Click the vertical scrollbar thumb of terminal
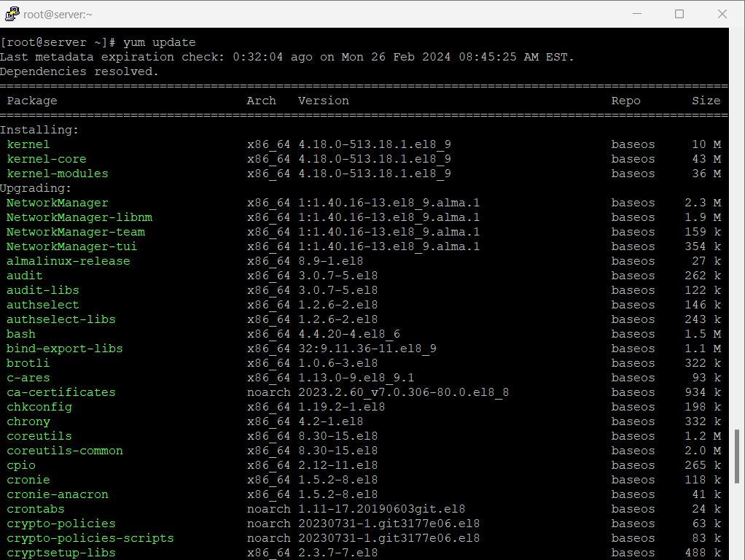This screenshot has height=560, width=745. (737, 456)
